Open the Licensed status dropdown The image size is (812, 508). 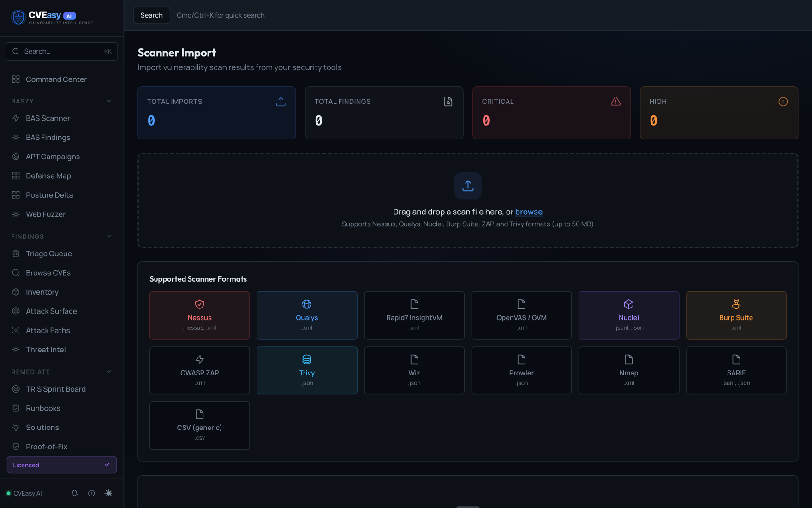pyautogui.click(x=62, y=465)
